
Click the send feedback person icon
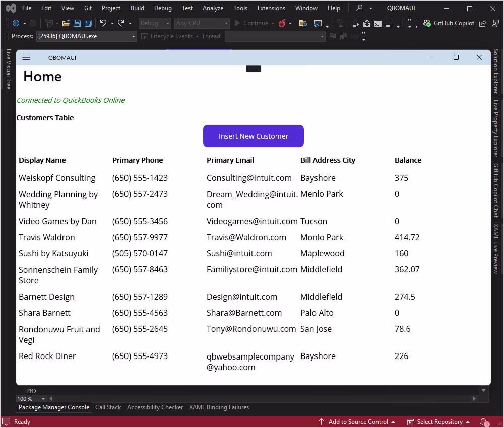(x=495, y=23)
